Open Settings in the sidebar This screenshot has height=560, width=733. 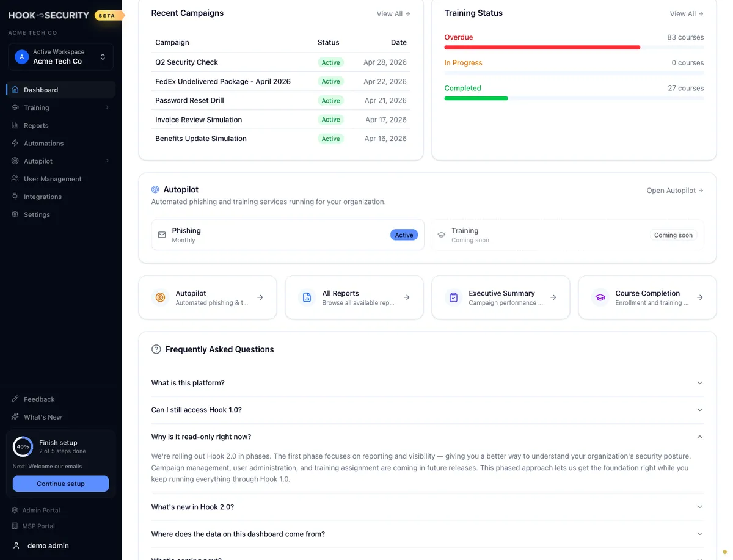pyautogui.click(x=61, y=214)
